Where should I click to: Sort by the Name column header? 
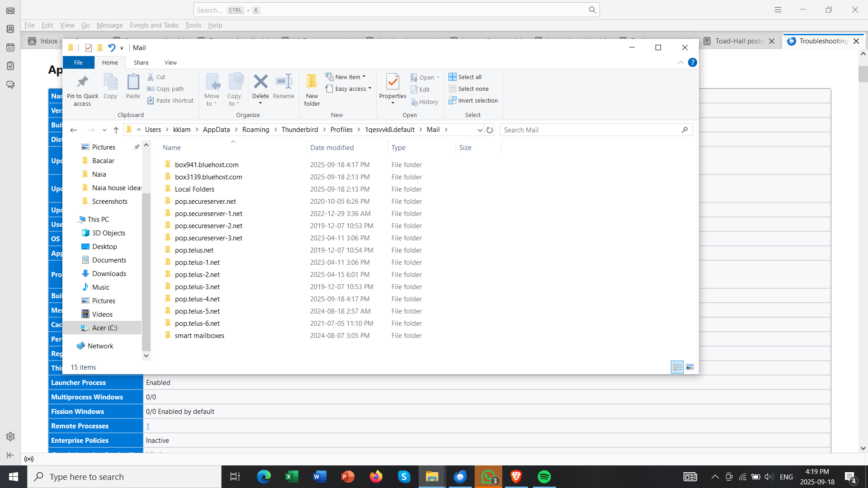(172, 148)
